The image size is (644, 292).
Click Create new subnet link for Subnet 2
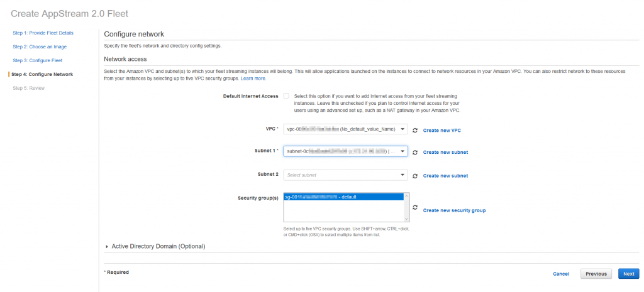[x=445, y=176]
